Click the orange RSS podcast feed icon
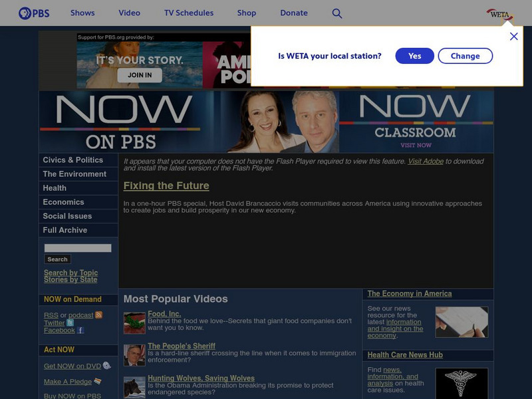532x399 pixels. coord(100,315)
